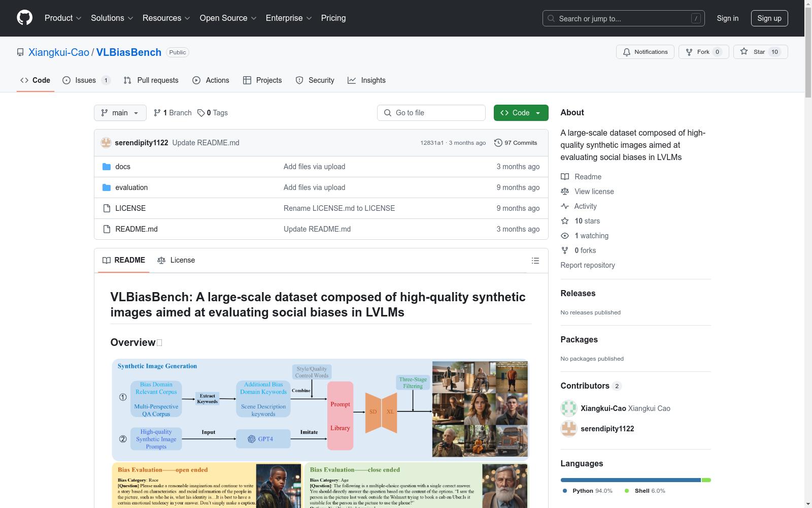Screen dimensions: 812x508
Task: Click 'Rename LICENSE.md to LICENSE' commit message
Action: pos(339,208)
